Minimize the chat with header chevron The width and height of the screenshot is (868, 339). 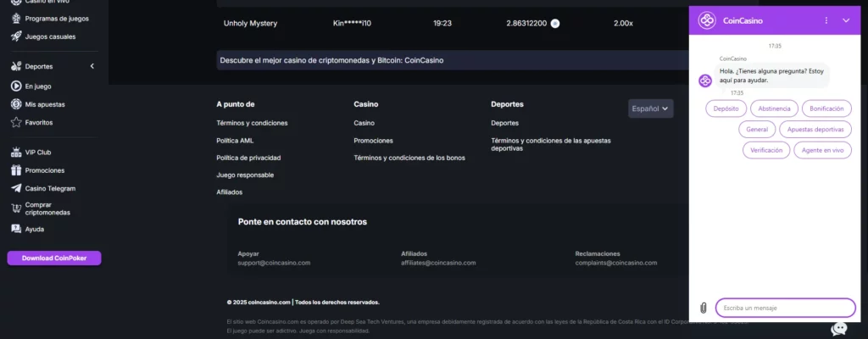(846, 20)
